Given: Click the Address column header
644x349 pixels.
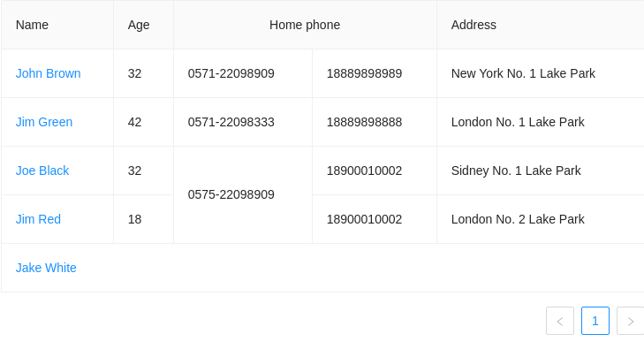Looking at the screenshot, I should point(541,25).
